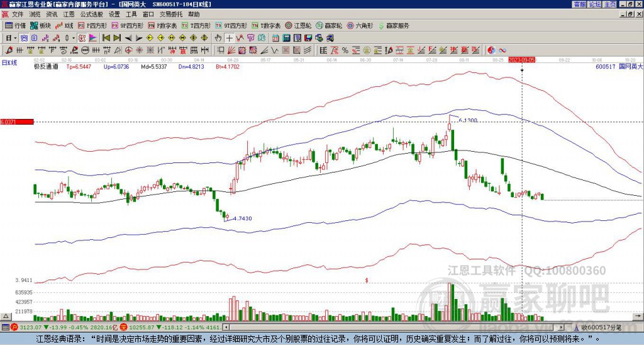Open the 六角形 hexagon tool

[360, 25]
